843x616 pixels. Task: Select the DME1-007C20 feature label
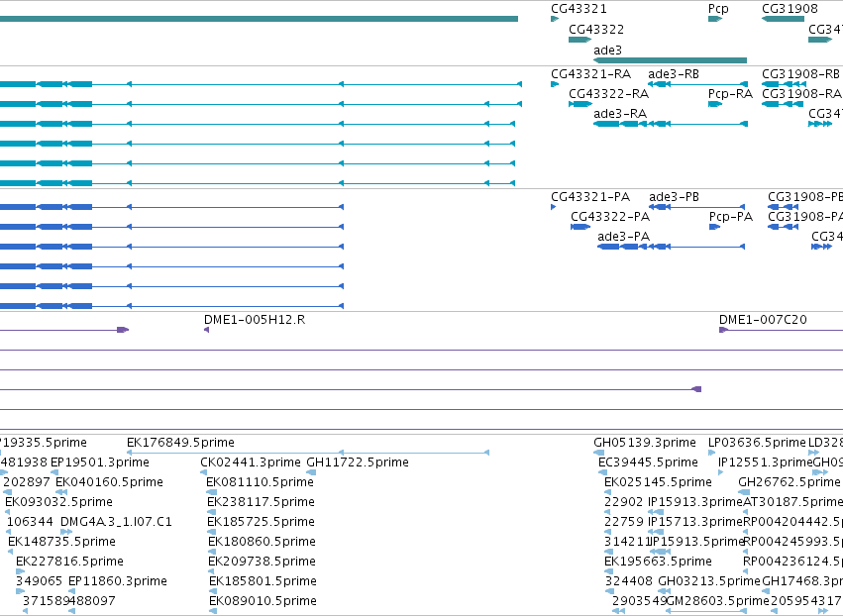coord(763,319)
